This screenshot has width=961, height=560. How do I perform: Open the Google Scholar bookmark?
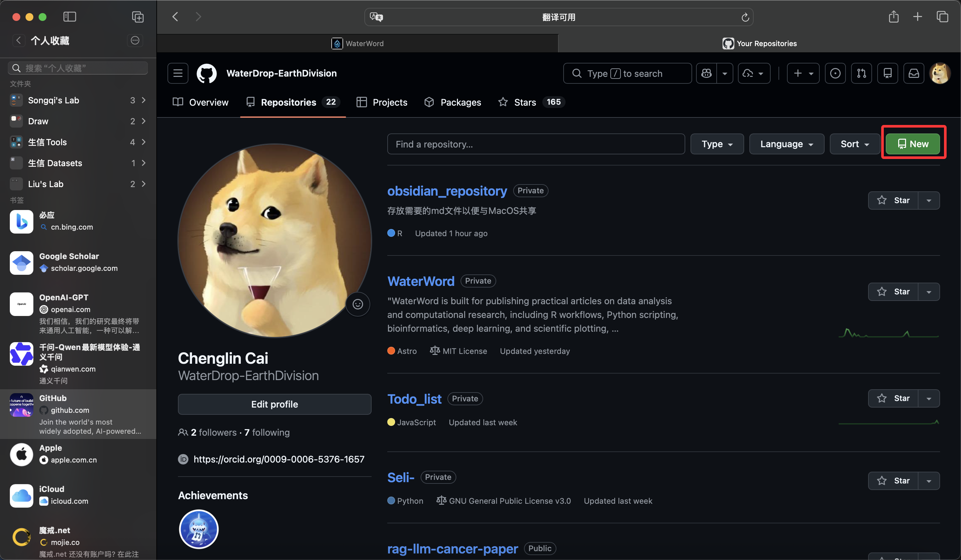[78, 262]
